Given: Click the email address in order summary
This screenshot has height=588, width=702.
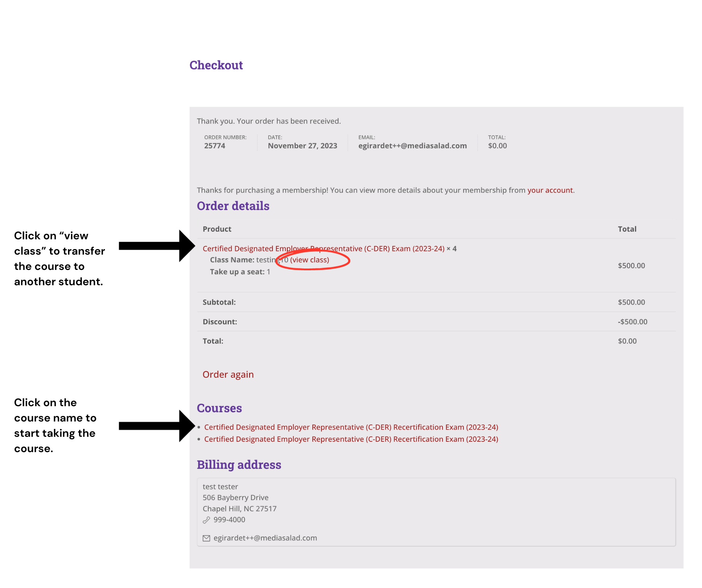Looking at the screenshot, I should tap(412, 146).
